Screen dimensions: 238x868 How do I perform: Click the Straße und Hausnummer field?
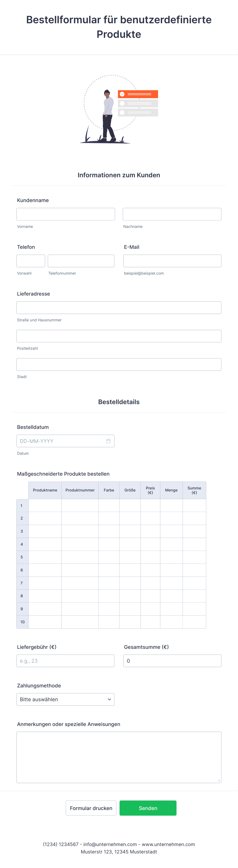(119, 307)
